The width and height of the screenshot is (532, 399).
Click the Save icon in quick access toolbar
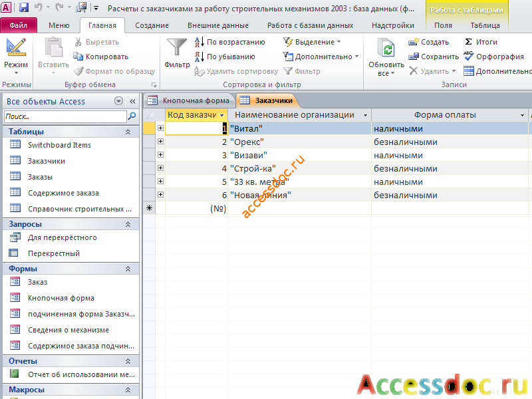pyautogui.click(x=24, y=7)
